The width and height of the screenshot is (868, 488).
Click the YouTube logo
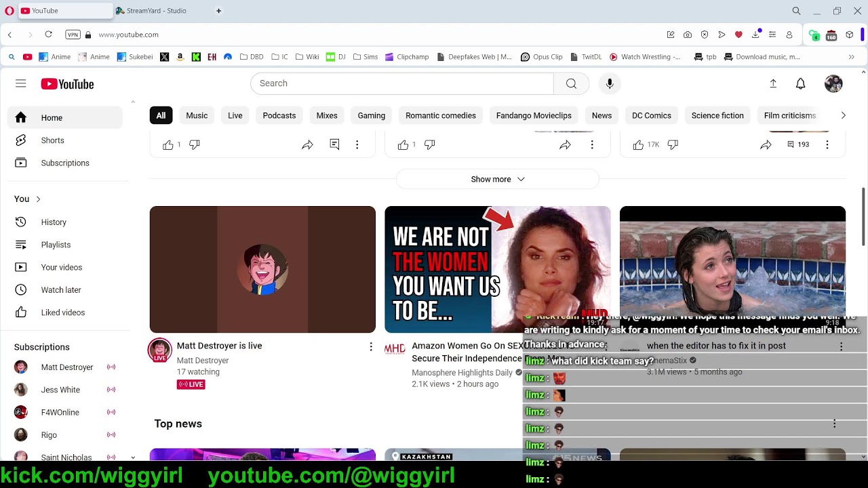(x=67, y=84)
